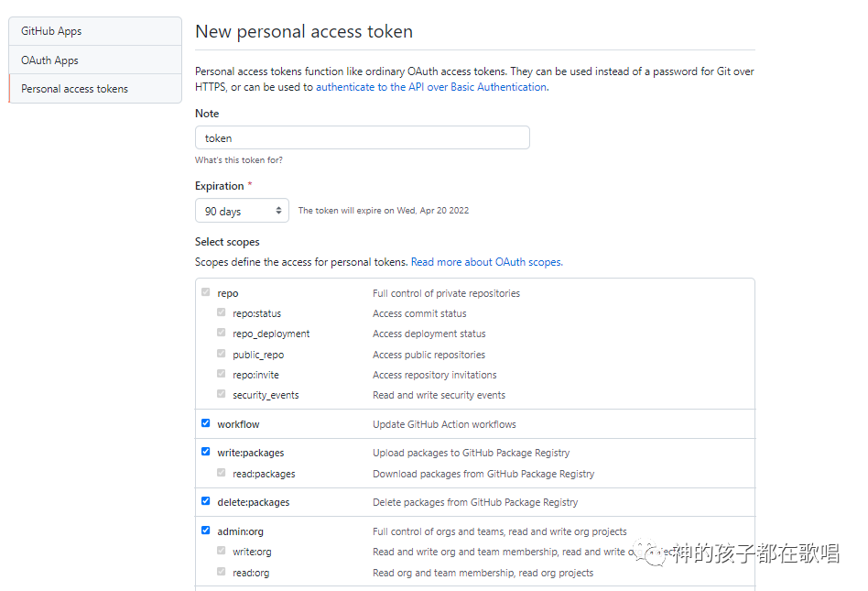The image size is (868, 591).
Task: Open the Expiration 90 days dropdown
Action: [x=242, y=211]
